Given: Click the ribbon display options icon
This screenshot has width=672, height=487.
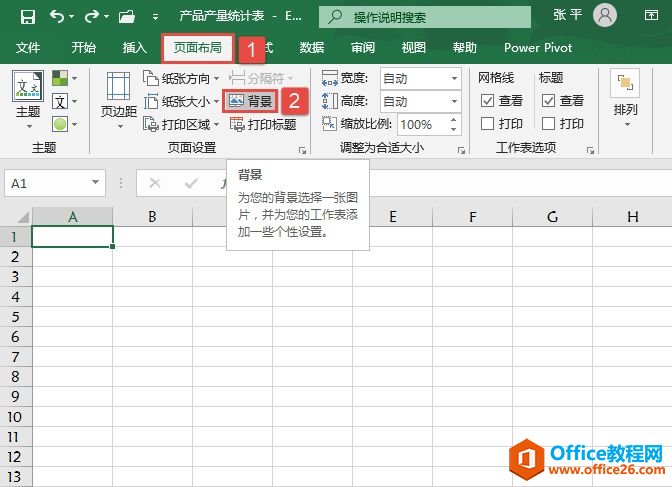Looking at the screenshot, I should 651,16.
